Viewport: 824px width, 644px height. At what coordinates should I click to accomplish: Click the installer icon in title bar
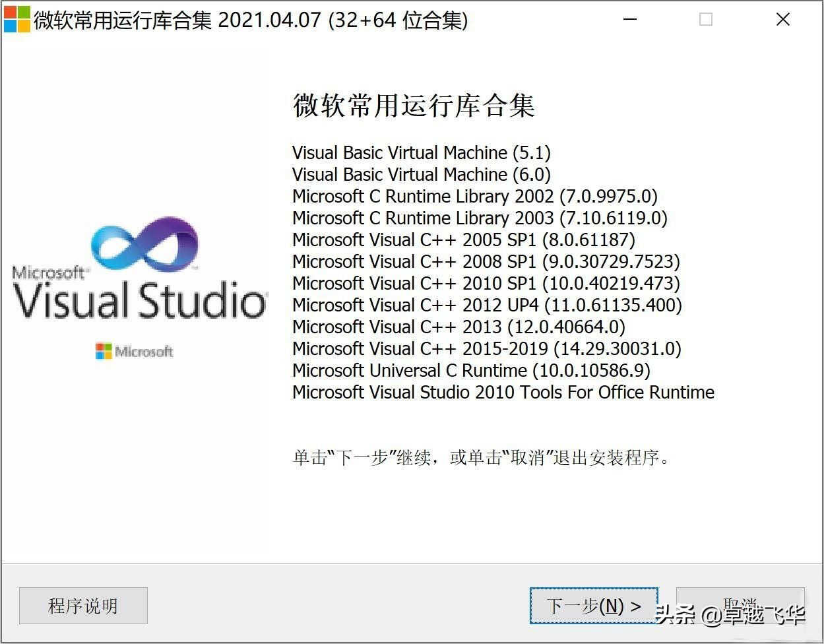16,20
